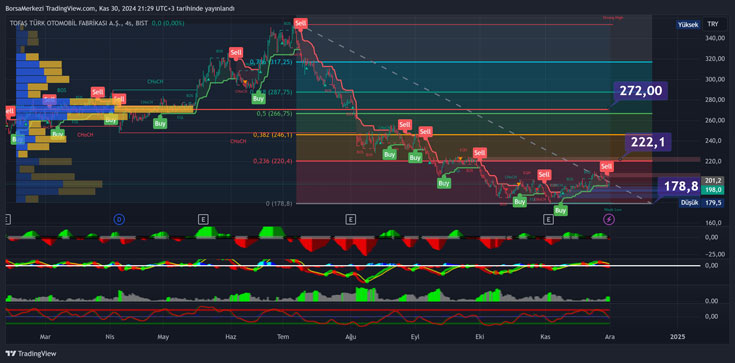Click the Haz label on the time axis

[231, 337]
